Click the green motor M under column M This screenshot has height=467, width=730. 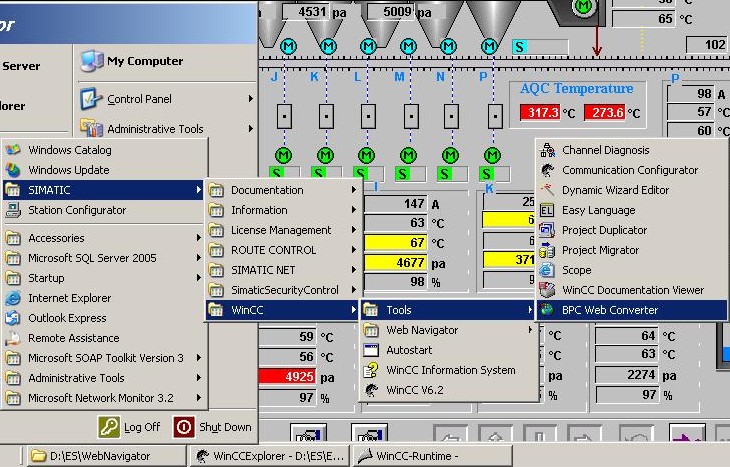point(408,155)
